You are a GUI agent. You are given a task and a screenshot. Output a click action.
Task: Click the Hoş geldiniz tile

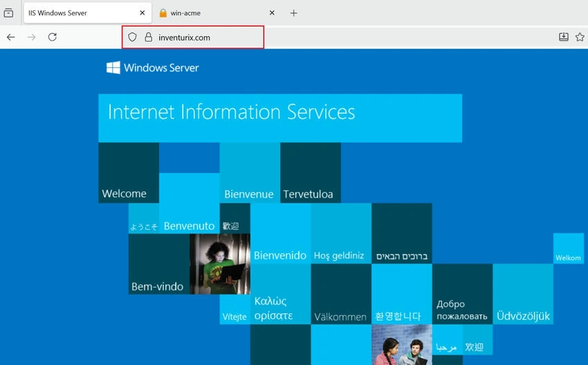coord(341,233)
